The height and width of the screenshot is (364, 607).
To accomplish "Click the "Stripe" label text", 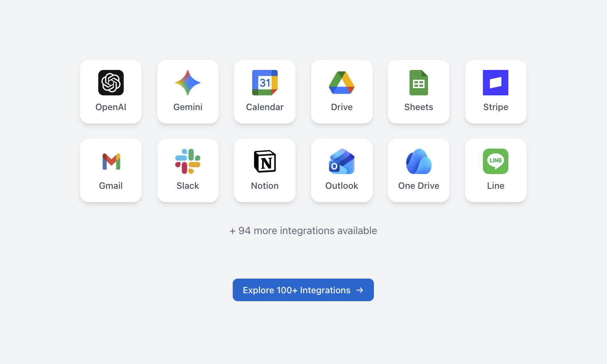I will click(x=496, y=107).
